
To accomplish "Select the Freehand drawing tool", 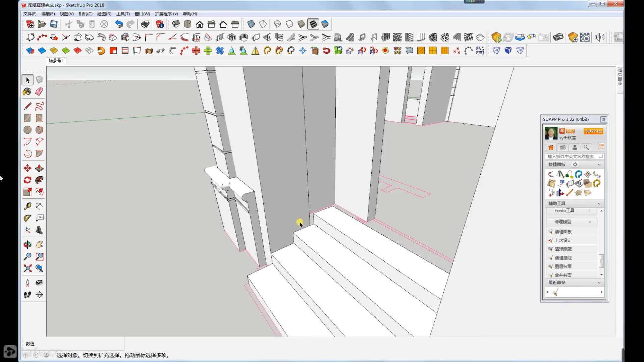I will tap(39, 106).
